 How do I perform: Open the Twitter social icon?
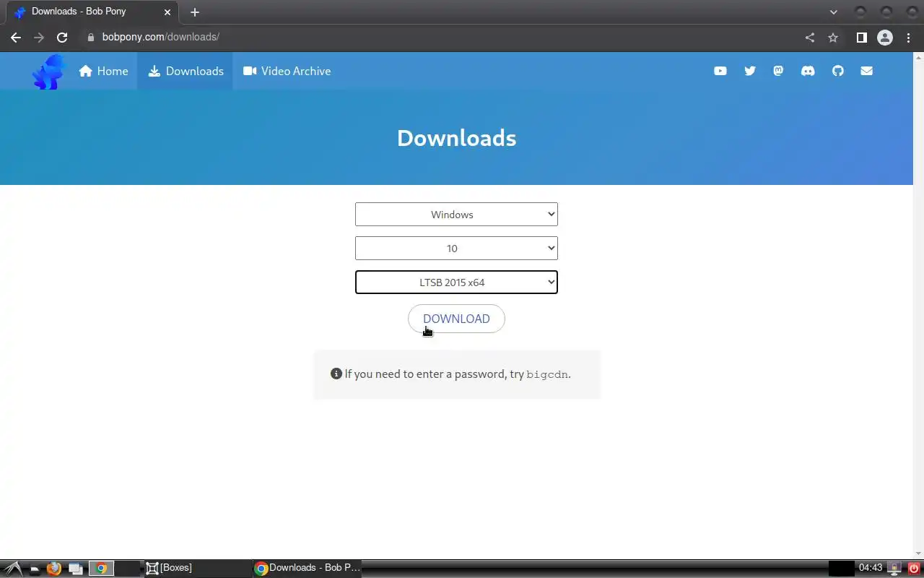[x=749, y=71]
